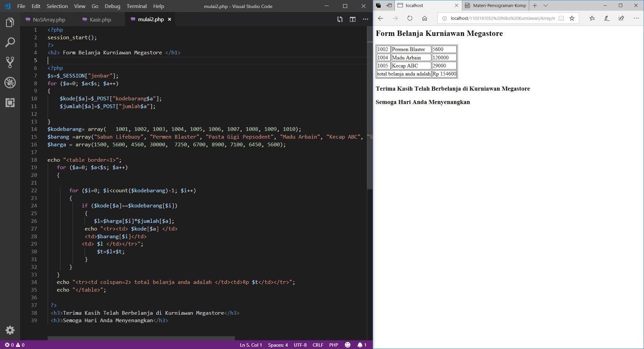Click the Add notes pen icon in browser
Viewport: 644px width, 349px height.
tap(607, 18)
